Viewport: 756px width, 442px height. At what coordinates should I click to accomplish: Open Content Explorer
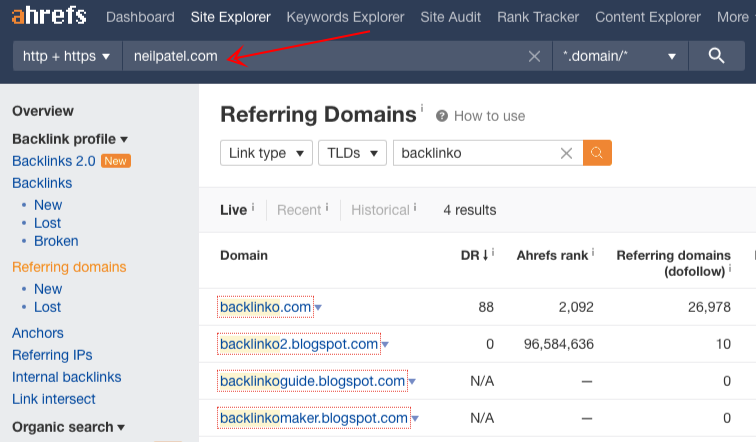click(648, 17)
